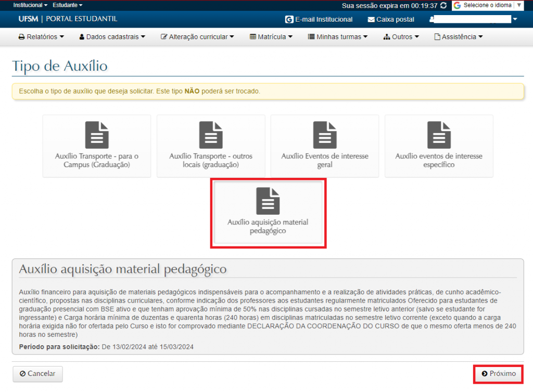Open the E-mail Institucional link

click(x=319, y=20)
